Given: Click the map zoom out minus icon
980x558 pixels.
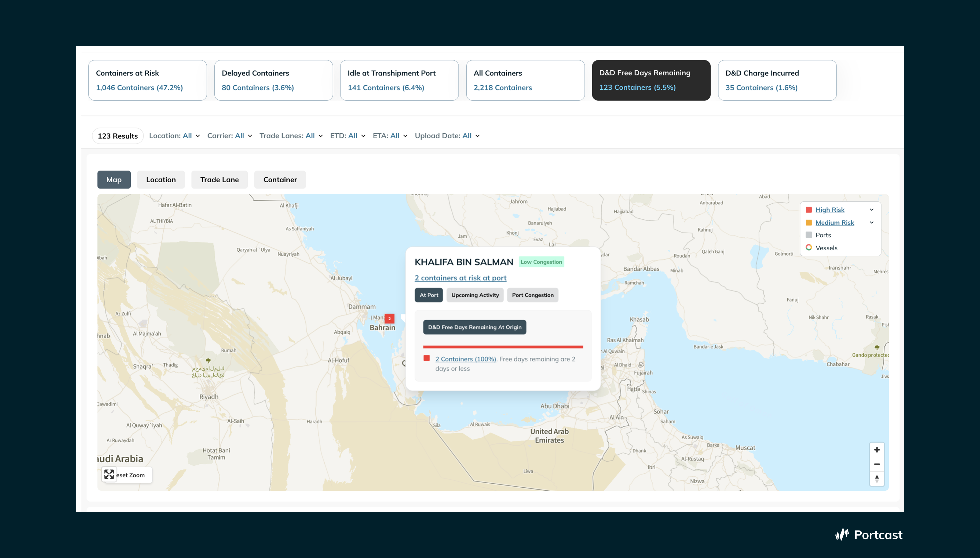Looking at the screenshot, I should pyautogui.click(x=877, y=464).
